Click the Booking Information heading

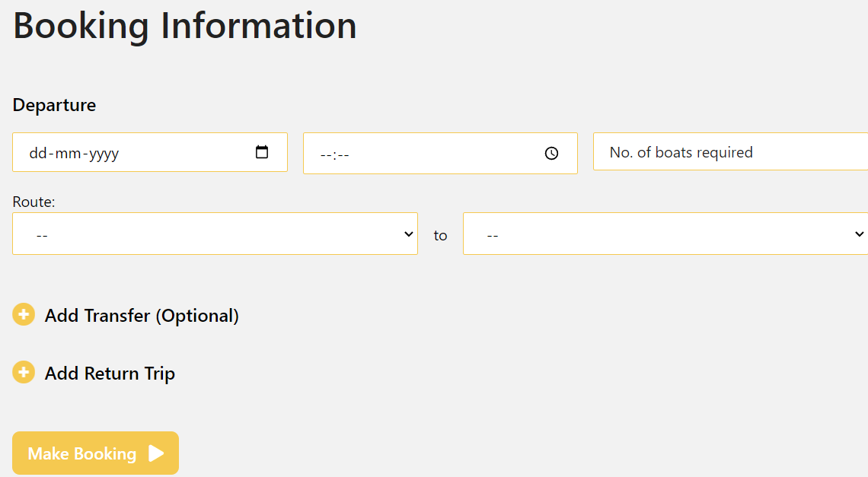(185, 25)
